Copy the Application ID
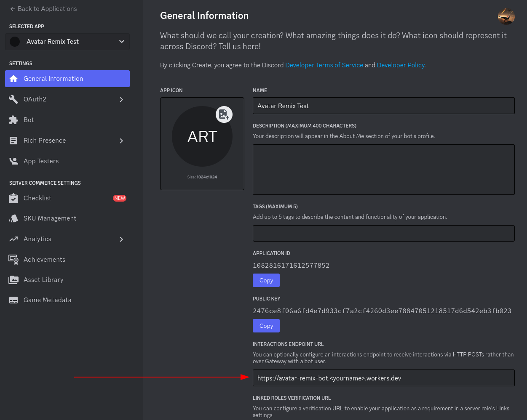527x420 pixels. (266, 280)
